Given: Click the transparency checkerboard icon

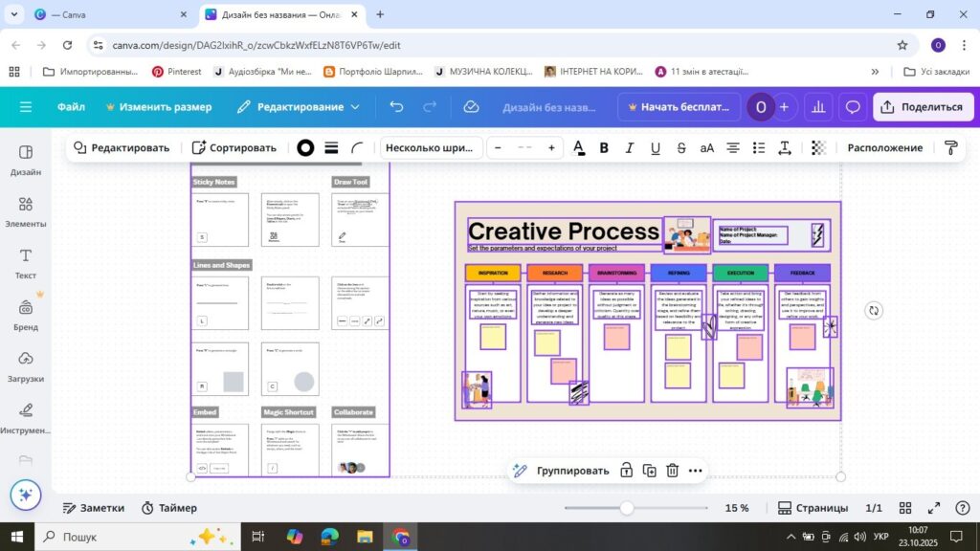Looking at the screenshot, I should 818,147.
